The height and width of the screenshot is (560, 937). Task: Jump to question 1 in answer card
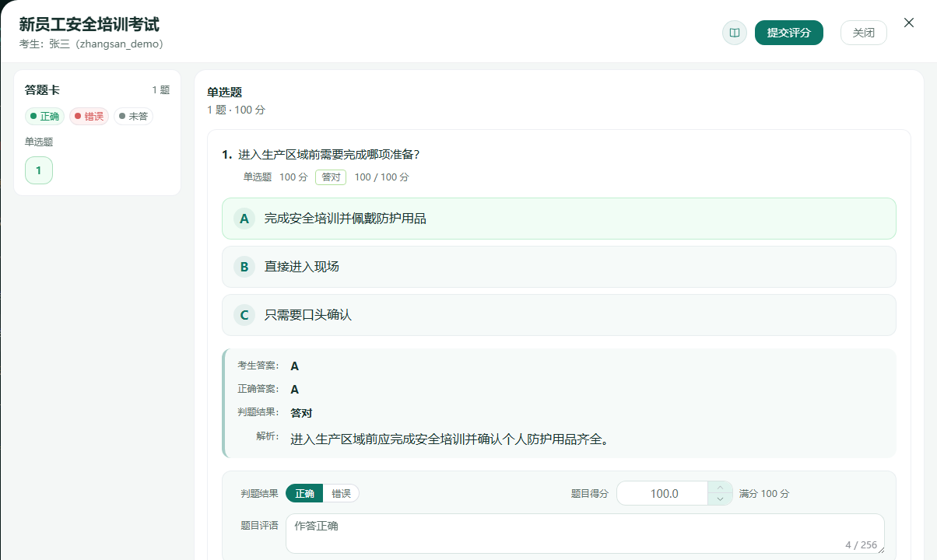38,170
